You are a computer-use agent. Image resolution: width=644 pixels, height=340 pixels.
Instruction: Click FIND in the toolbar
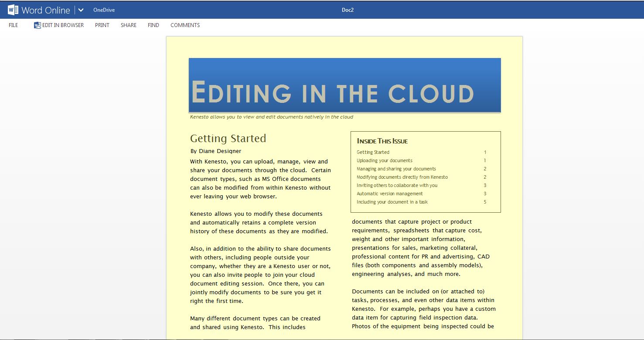point(153,25)
